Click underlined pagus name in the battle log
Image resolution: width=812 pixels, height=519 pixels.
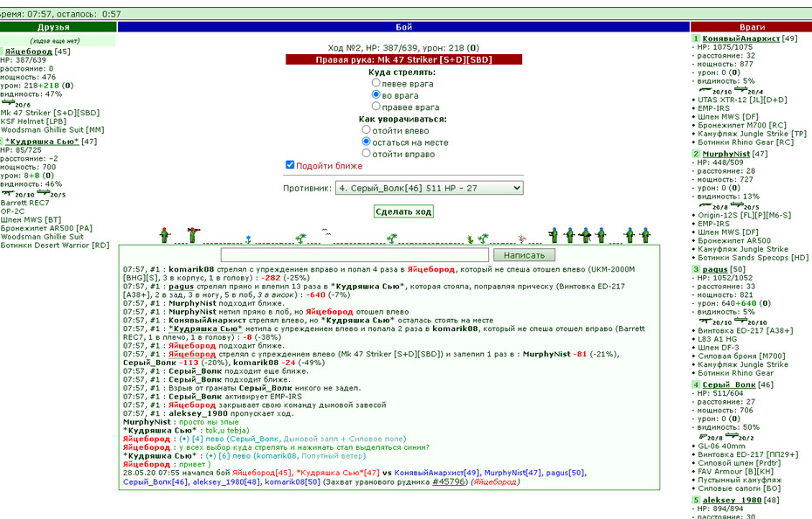click(182, 287)
